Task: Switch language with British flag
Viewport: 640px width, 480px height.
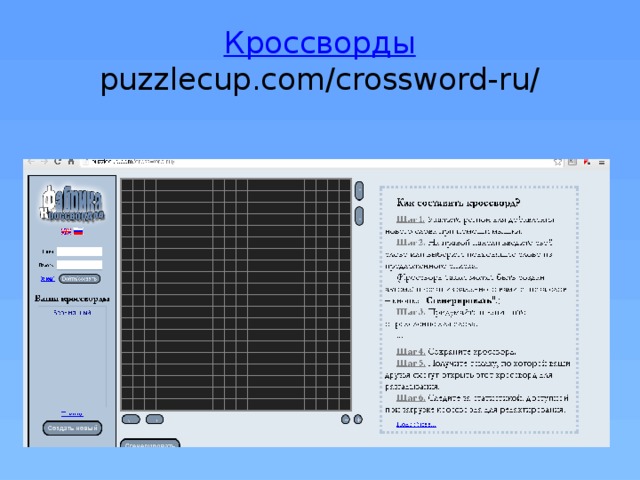Action: pos(66,231)
